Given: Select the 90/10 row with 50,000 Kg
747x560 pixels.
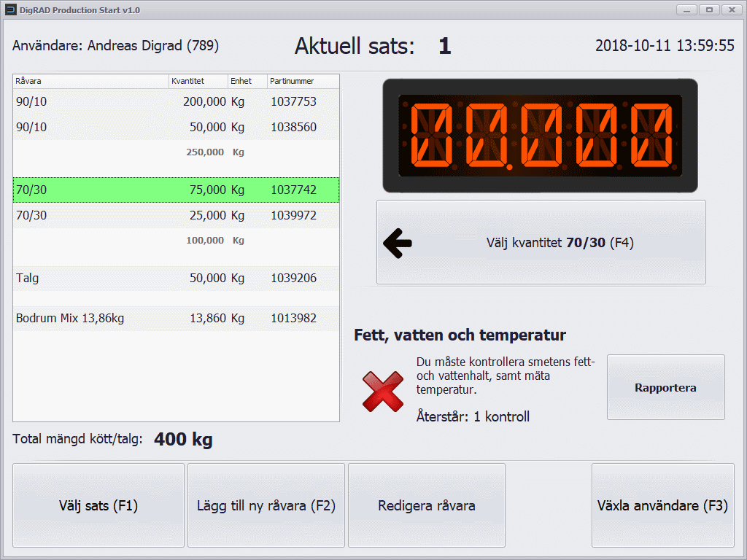Looking at the screenshot, I should click(x=176, y=127).
